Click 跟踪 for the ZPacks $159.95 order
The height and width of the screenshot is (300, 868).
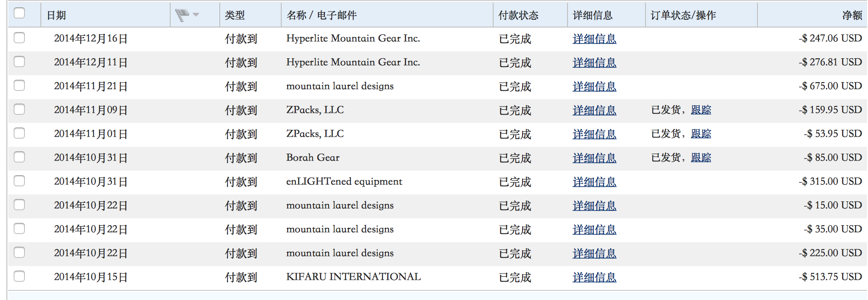701,110
